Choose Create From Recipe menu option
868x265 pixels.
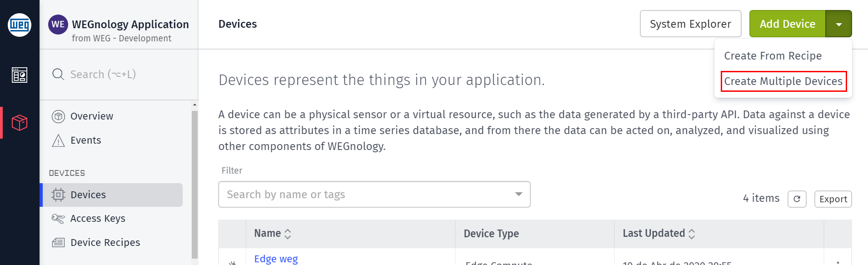tap(773, 56)
